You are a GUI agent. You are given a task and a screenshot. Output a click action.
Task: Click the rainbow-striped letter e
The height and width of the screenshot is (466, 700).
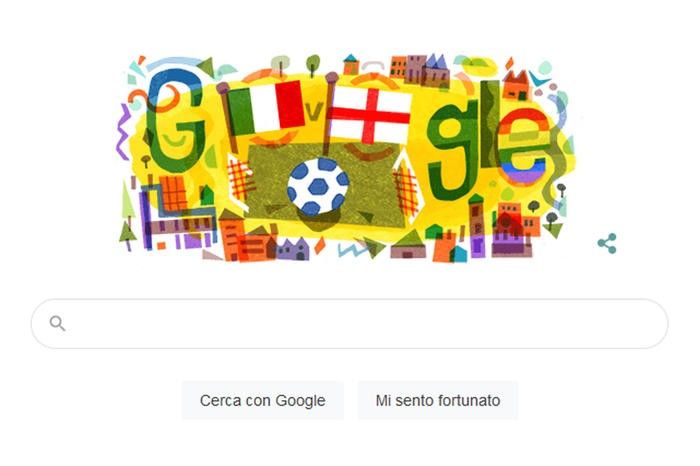[523, 146]
